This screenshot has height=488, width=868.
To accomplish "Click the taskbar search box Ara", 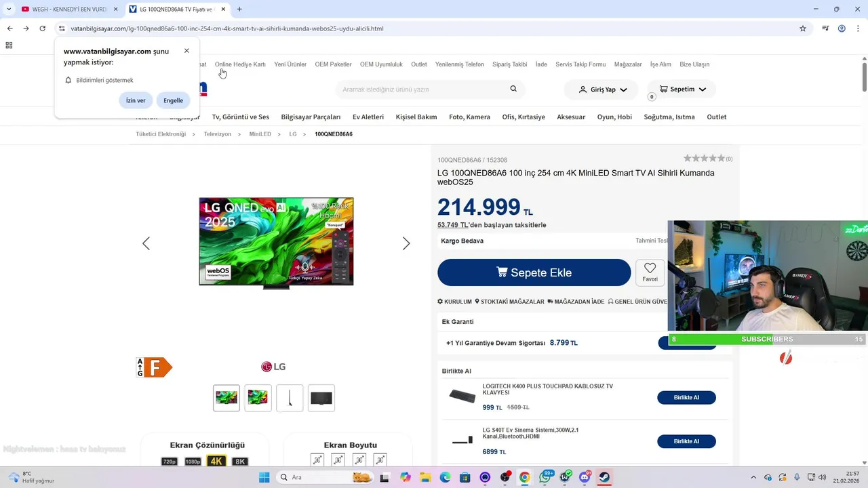I will click(325, 477).
